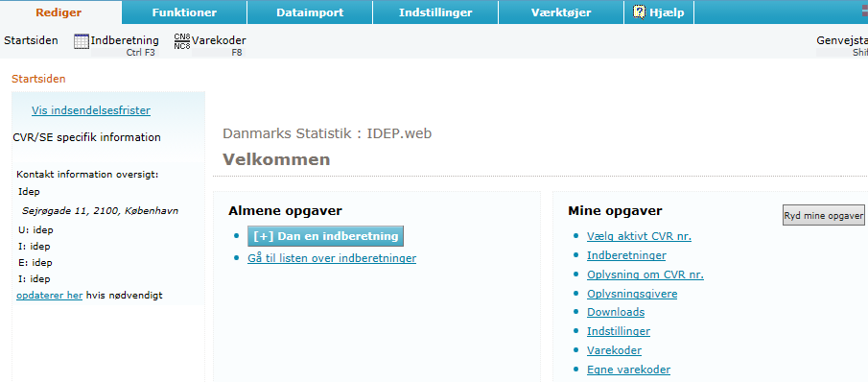Open the Egne varekoder link
The image size is (868, 382).
628,370
